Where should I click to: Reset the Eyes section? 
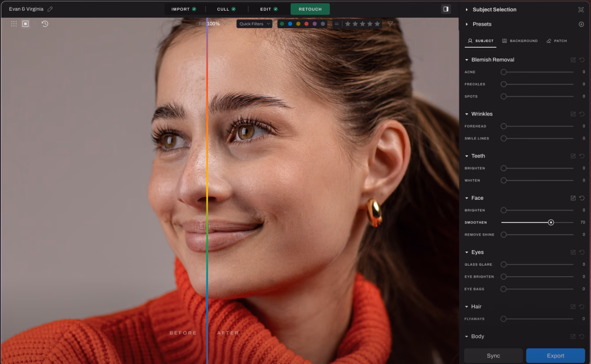pos(582,252)
